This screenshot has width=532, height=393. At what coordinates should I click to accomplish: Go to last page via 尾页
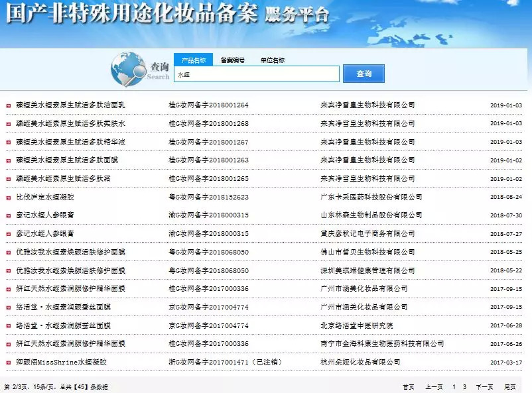pyautogui.click(x=510, y=387)
